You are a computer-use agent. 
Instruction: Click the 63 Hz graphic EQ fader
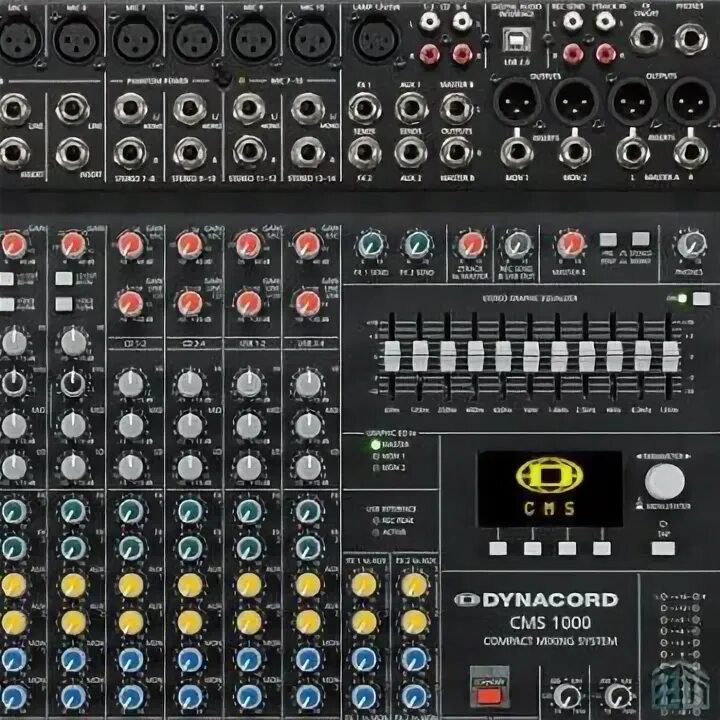pos(392,356)
